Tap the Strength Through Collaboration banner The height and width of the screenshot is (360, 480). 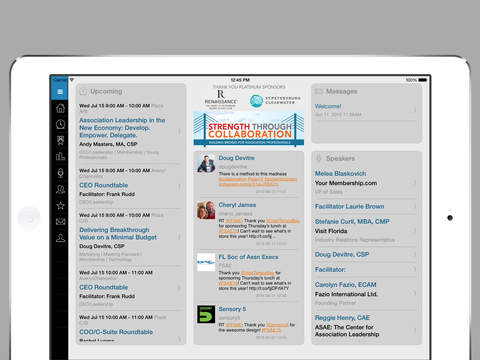[x=249, y=129]
